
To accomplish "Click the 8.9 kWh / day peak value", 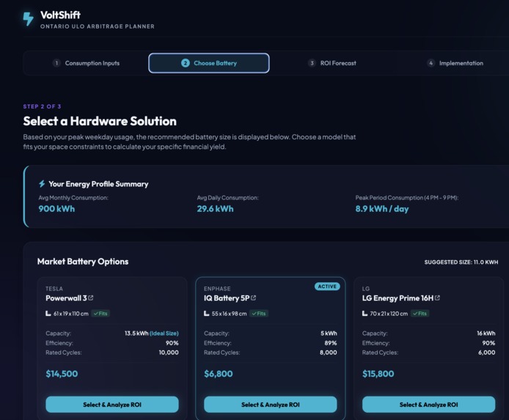I will click(382, 209).
